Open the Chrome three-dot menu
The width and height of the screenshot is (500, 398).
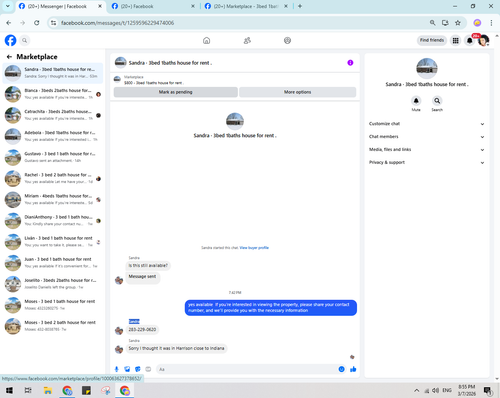pos(491,23)
